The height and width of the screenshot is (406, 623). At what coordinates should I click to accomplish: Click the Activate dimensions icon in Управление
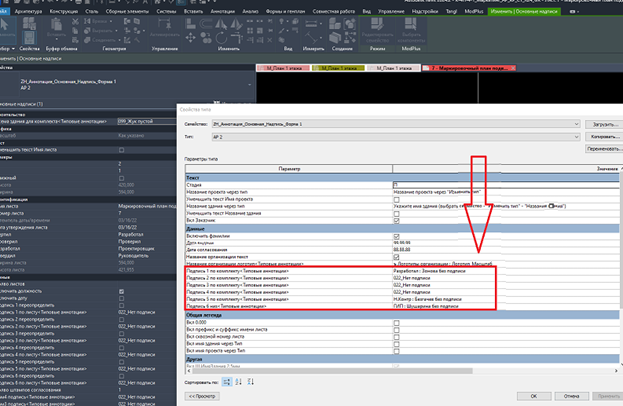click(x=164, y=25)
